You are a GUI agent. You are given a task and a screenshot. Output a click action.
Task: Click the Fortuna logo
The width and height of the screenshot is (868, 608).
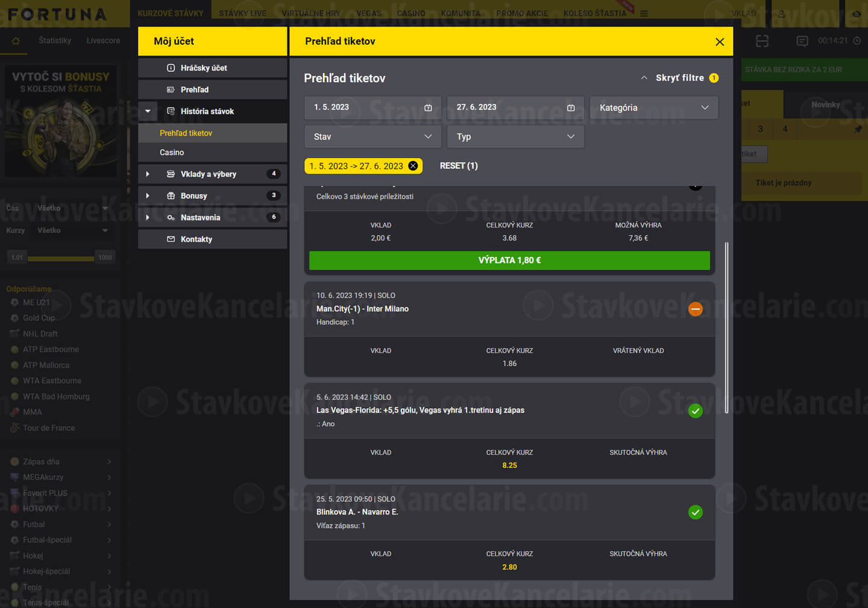57,14
